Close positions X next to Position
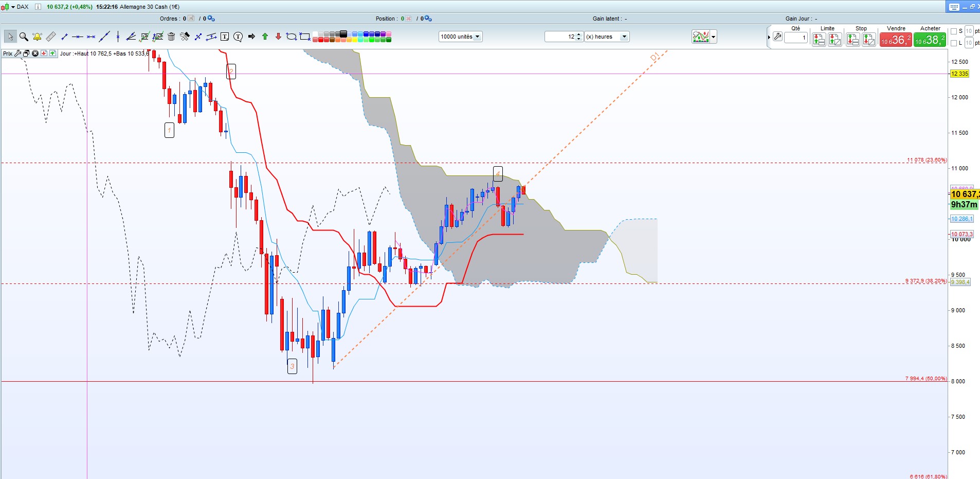The image size is (980, 479). tap(409, 19)
